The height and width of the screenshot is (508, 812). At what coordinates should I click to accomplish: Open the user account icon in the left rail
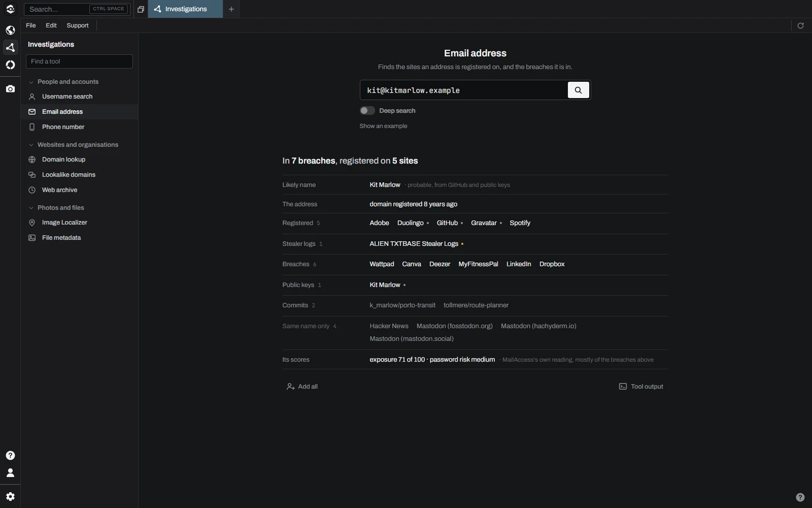(10, 472)
